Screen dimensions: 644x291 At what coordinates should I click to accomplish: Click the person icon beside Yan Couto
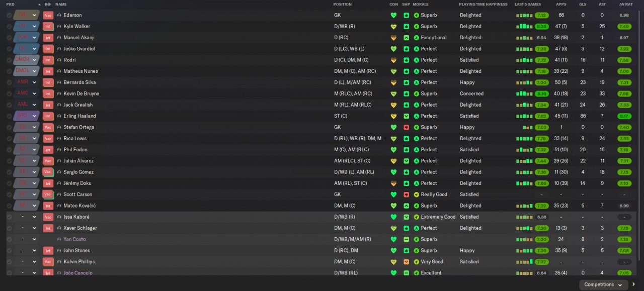59,239
